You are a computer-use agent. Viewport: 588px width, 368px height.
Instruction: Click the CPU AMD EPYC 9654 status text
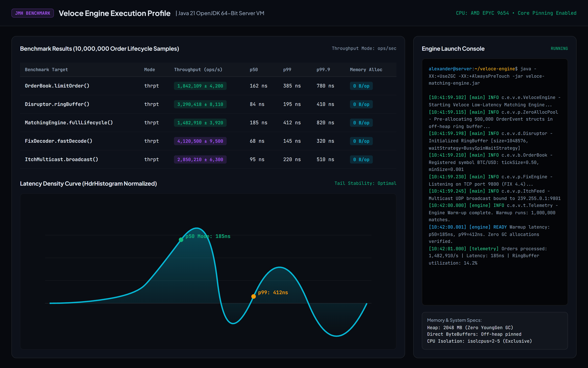point(516,13)
